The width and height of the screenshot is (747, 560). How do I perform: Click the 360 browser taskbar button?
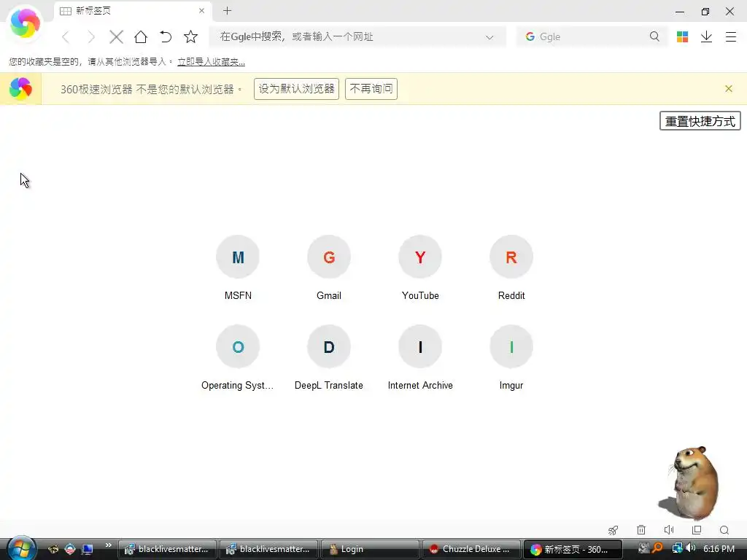(x=573, y=549)
